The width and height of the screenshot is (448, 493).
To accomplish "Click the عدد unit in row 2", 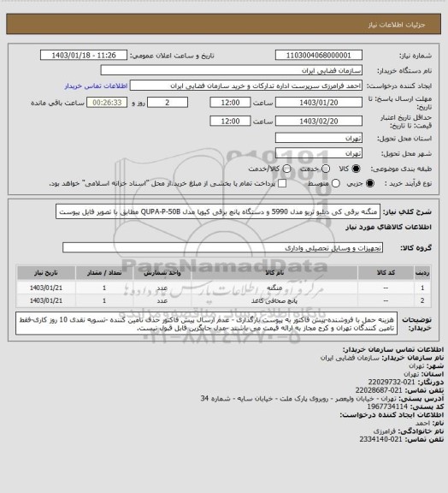I will point(162,301).
